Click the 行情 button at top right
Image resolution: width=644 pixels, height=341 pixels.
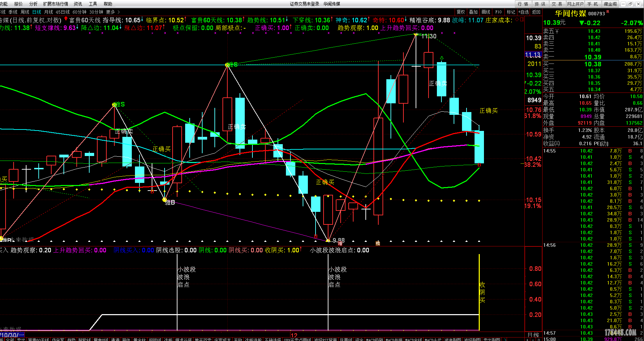pyautogui.click(x=523, y=4)
